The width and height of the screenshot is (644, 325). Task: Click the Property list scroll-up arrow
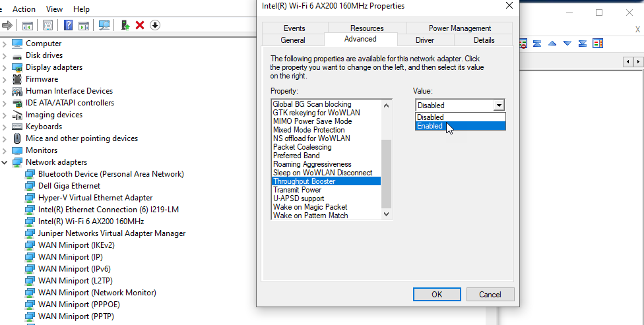pos(386,105)
